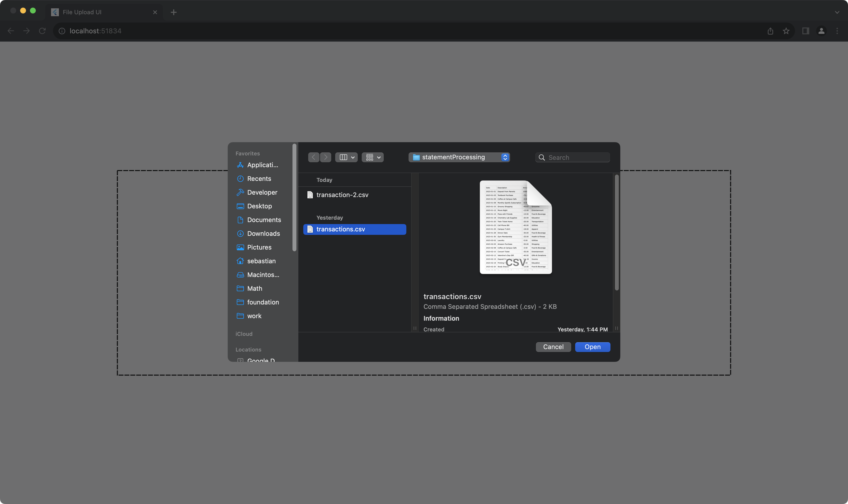Select the transactions.csv file
This screenshot has height=504, width=848.
point(341,229)
